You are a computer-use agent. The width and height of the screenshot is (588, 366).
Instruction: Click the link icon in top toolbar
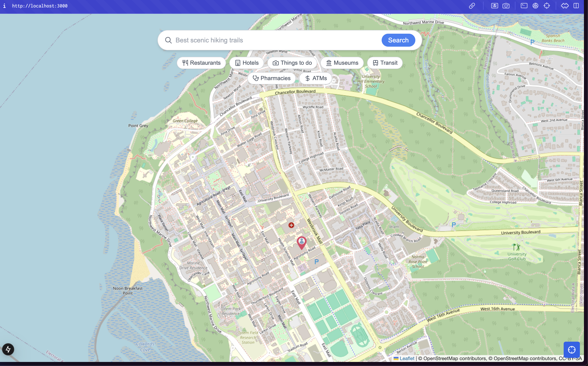click(472, 6)
